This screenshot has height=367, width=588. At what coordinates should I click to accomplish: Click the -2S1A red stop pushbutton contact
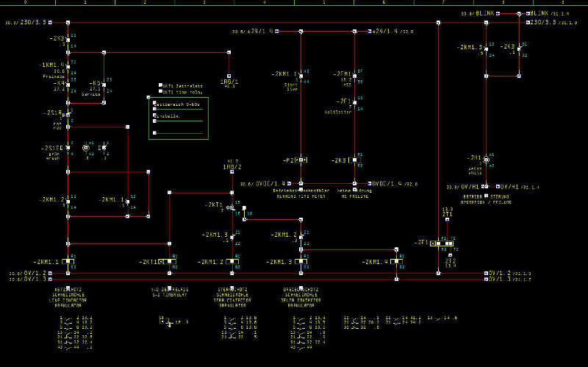tap(67, 114)
